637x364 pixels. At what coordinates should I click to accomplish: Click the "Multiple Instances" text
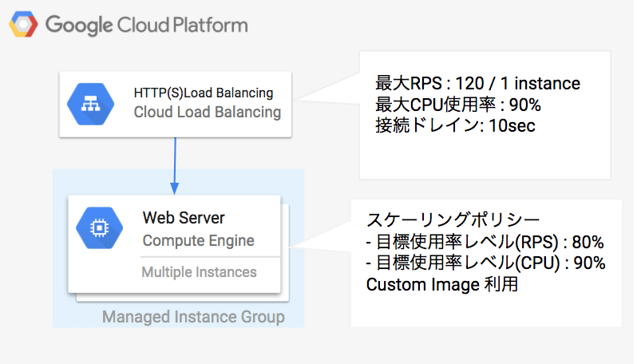[x=199, y=271]
